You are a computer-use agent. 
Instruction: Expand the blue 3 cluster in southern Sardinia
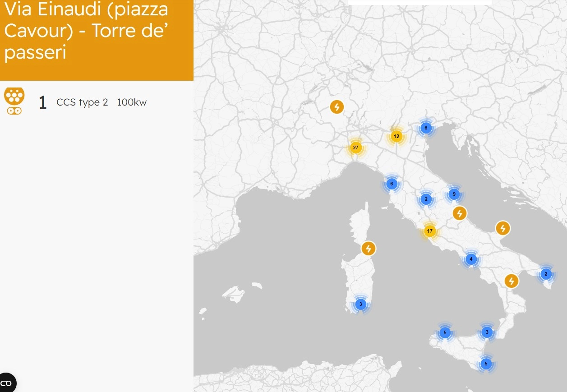360,304
